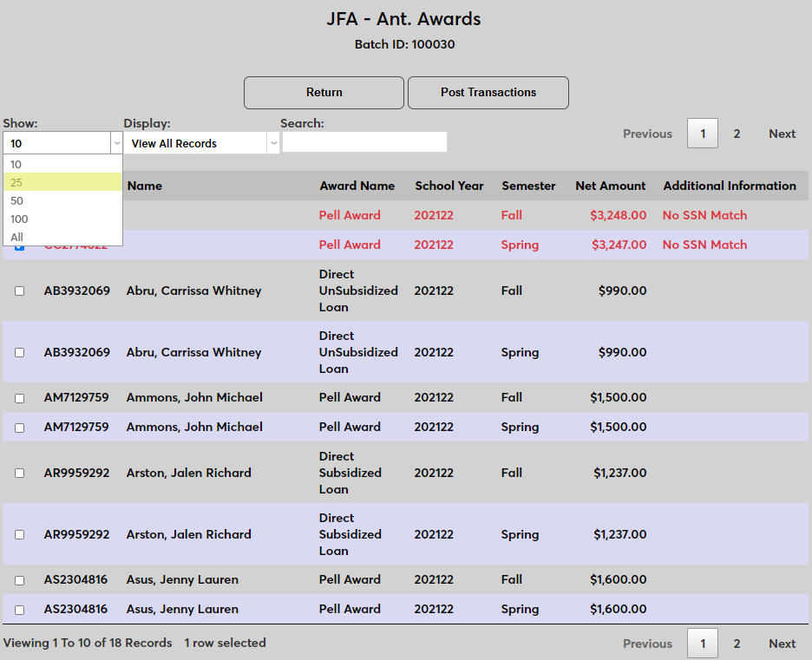This screenshot has height=660, width=812.
Task: Check Asus, Jenny Lauren Fall row checkbox
Action: 19,579
